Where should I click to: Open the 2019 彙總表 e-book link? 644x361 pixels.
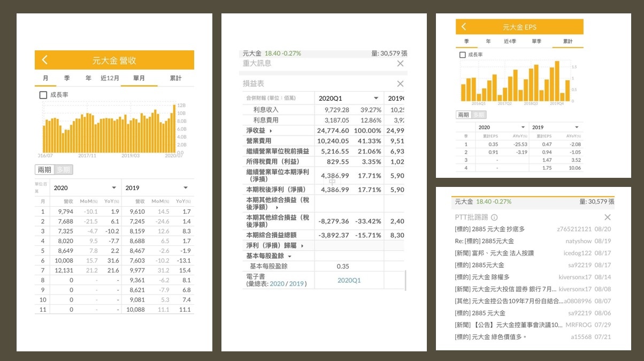296,284
